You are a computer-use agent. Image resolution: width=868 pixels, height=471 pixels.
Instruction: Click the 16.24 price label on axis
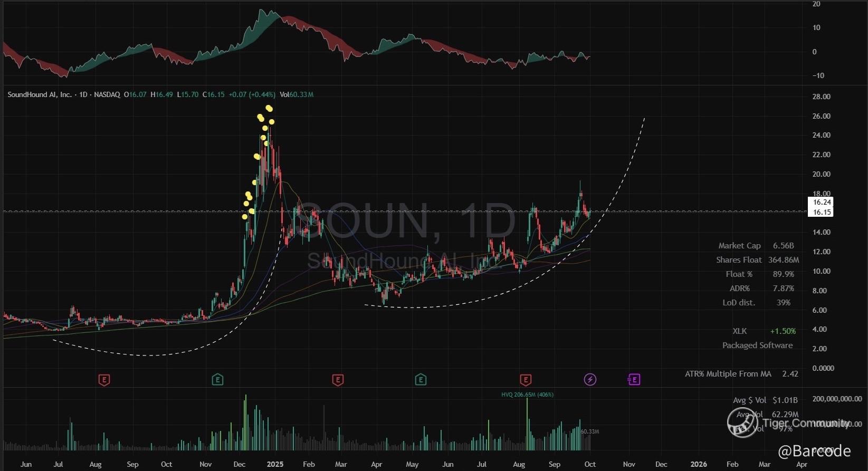[822, 203]
